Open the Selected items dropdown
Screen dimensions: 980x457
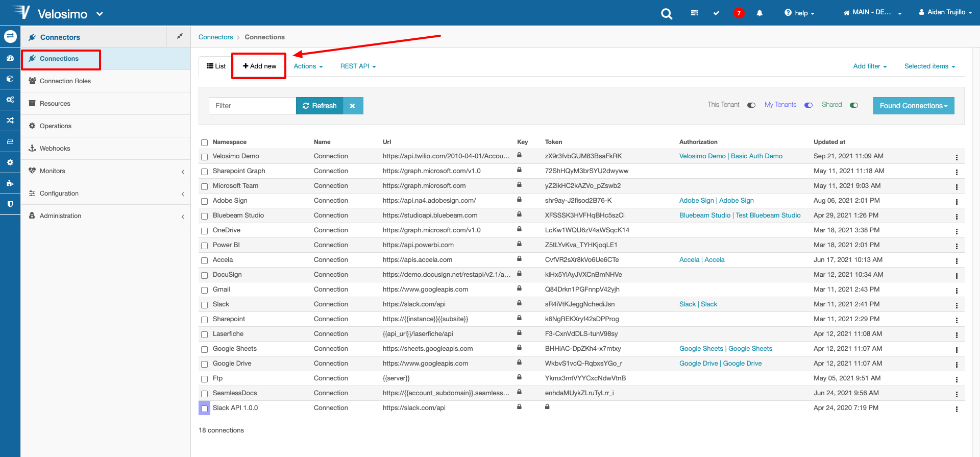click(930, 66)
